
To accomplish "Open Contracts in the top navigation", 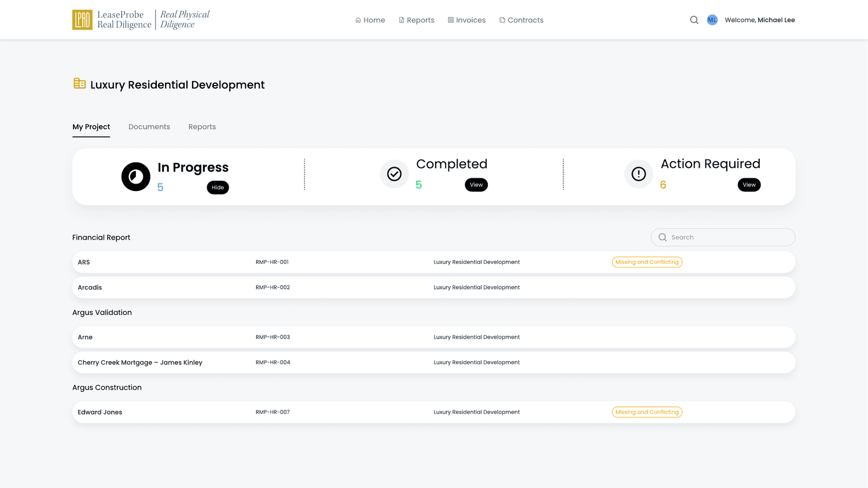I will pyautogui.click(x=521, y=20).
